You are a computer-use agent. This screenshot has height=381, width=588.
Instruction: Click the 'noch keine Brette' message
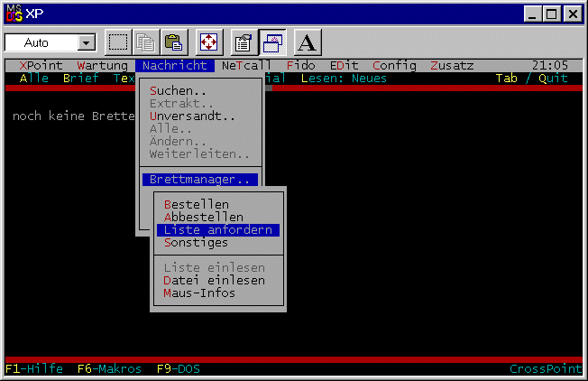tap(74, 116)
